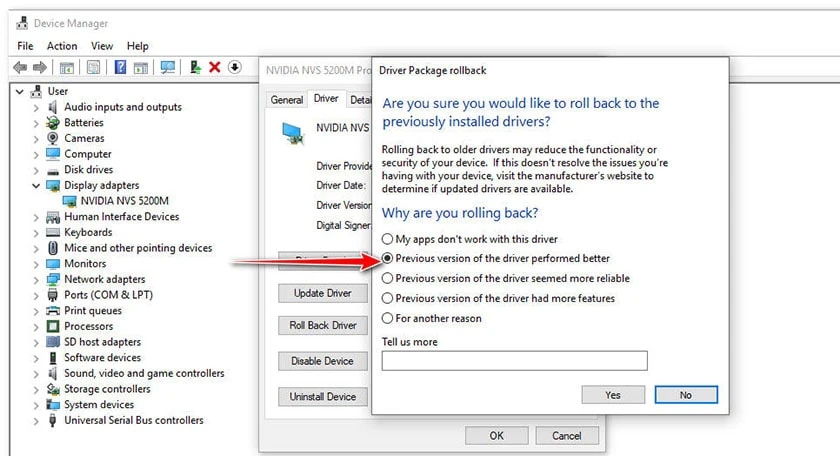This screenshot has height=456, width=840.
Task: Click the Print queues printer icon
Action: [52, 311]
